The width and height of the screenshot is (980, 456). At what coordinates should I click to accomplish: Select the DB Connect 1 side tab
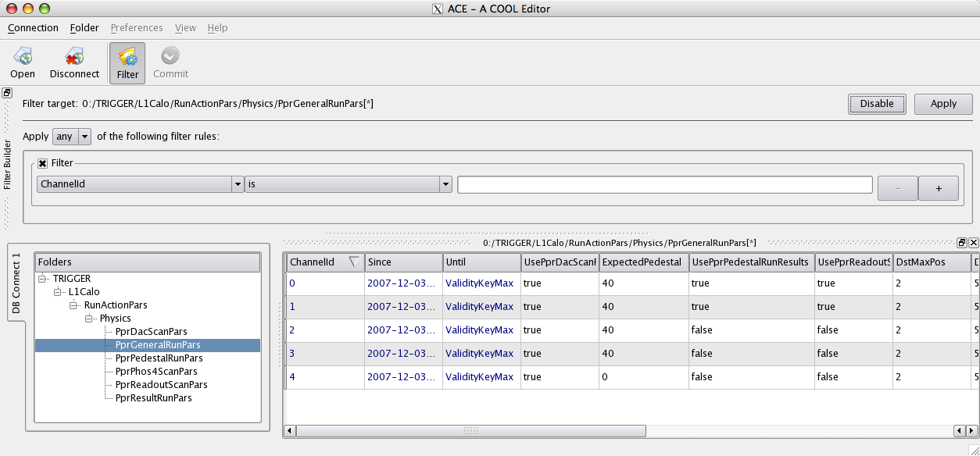click(x=16, y=283)
